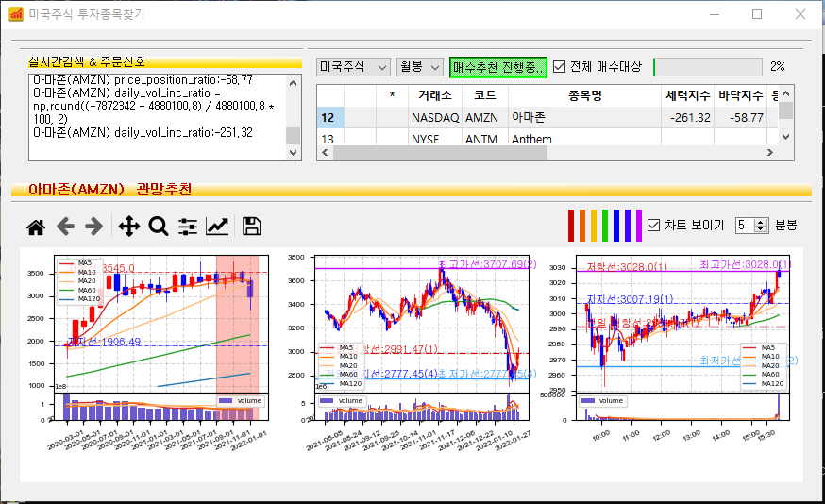Click the red color swatch
This screenshot has height=504, width=825.
[x=571, y=226]
